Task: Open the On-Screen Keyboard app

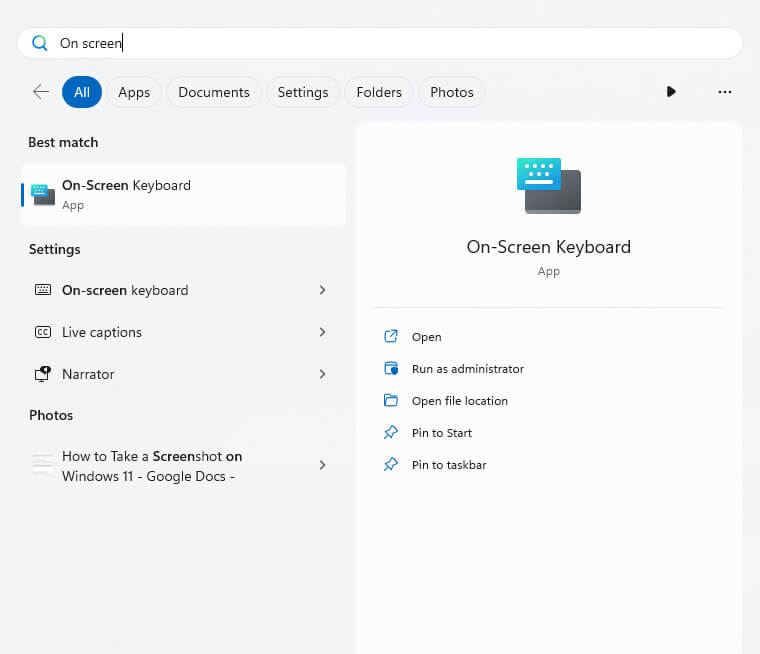Action: click(x=426, y=337)
